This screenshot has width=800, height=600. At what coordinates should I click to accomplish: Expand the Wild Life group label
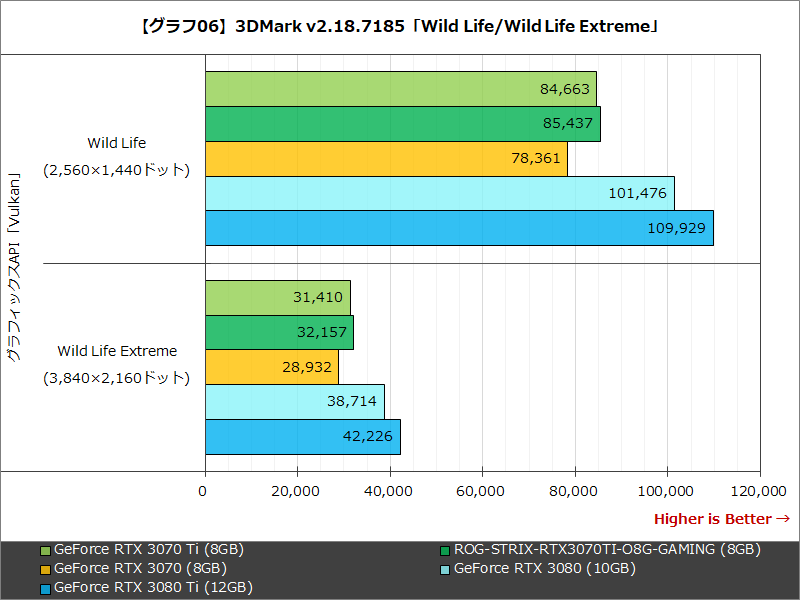(116, 143)
